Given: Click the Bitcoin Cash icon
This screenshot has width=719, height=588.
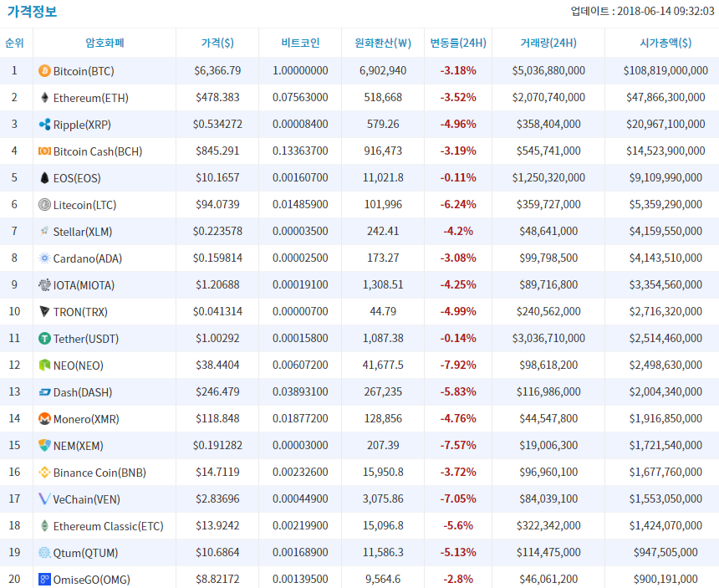Looking at the screenshot, I should click(x=44, y=151).
